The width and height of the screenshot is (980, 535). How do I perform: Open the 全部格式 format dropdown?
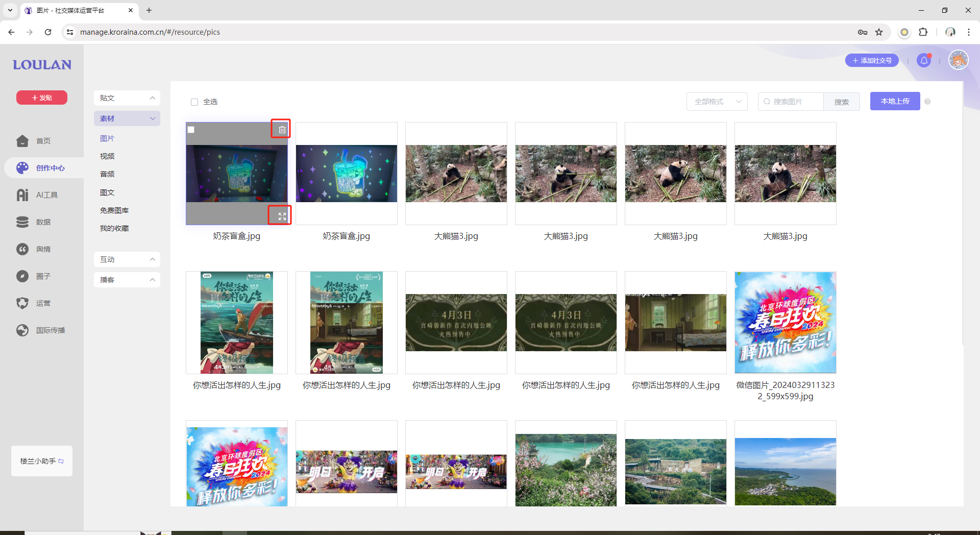tap(717, 102)
